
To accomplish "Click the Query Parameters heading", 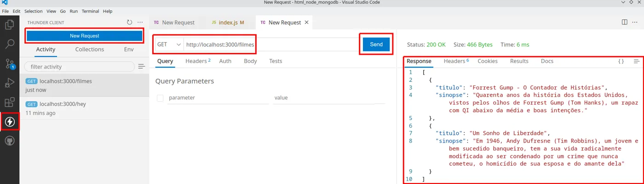I will [x=184, y=81].
